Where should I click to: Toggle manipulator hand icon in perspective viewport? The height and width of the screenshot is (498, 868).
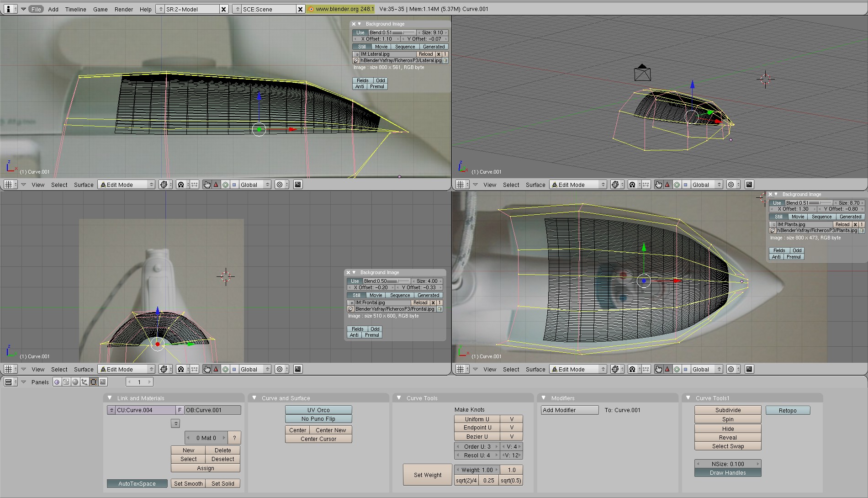(658, 185)
